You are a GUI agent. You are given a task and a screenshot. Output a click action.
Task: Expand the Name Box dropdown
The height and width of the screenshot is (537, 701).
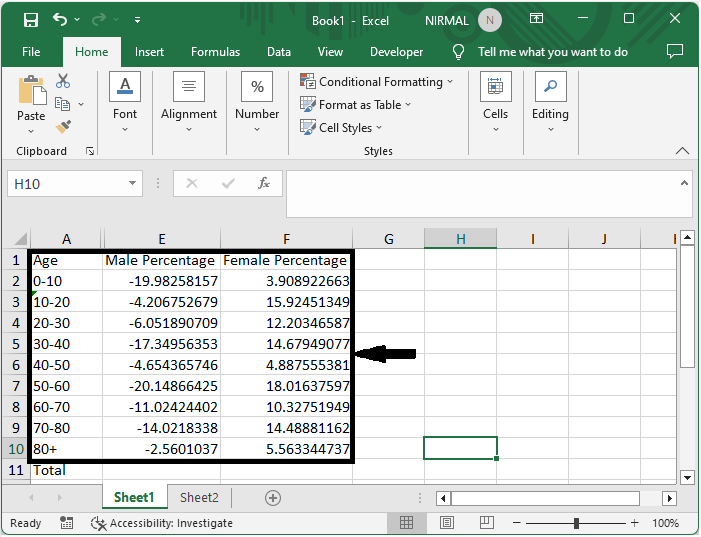click(x=133, y=184)
